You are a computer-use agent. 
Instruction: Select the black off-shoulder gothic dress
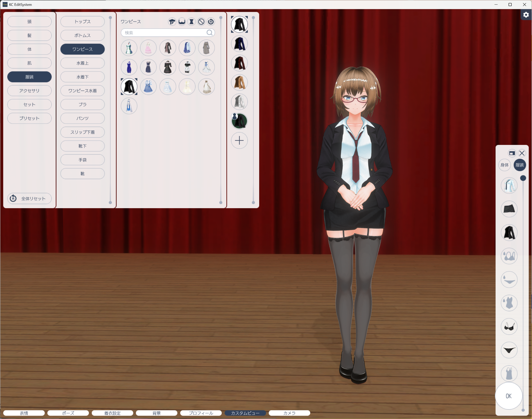(168, 67)
